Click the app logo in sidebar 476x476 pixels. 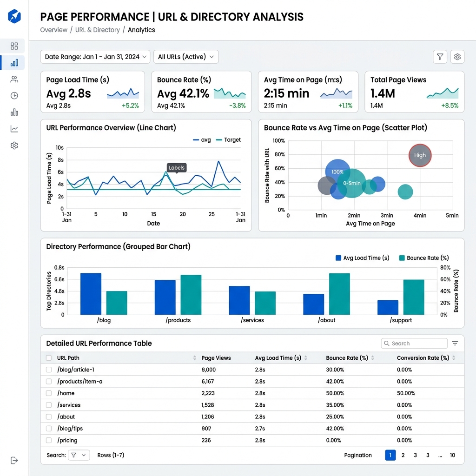point(14,16)
